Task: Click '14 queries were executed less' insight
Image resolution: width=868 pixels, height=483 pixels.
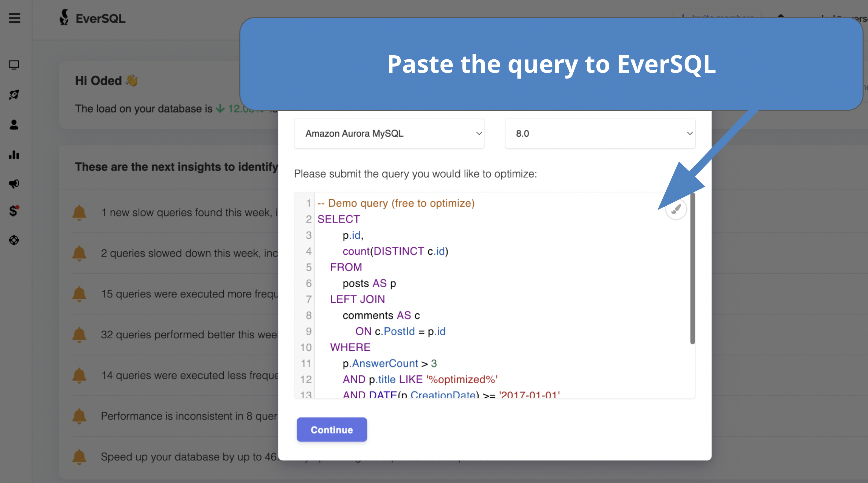Action: click(189, 375)
